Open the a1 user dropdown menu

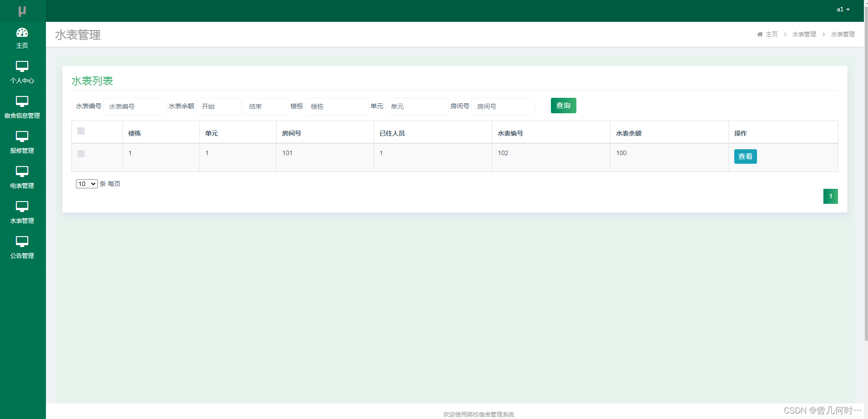(843, 9)
